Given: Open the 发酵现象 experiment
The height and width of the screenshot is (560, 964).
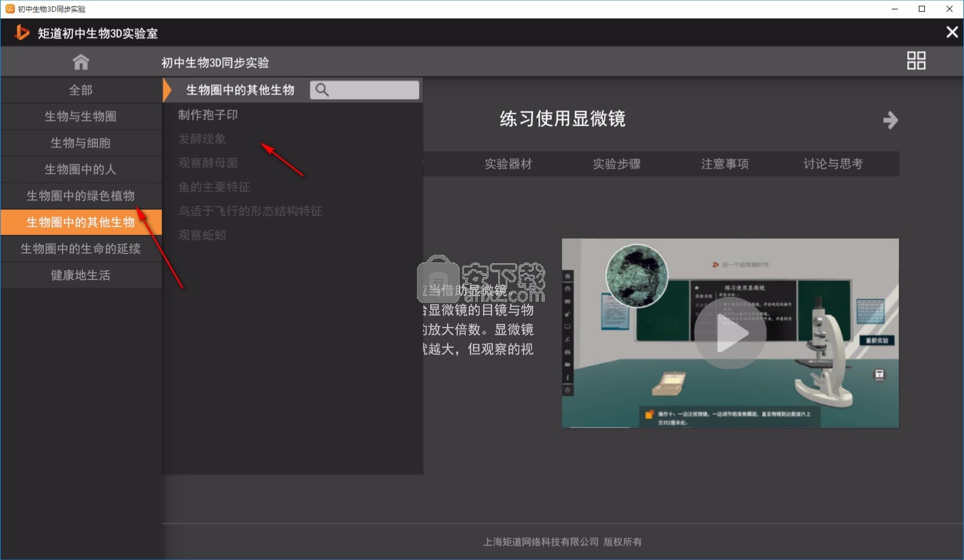Looking at the screenshot, I should [x=202, y=138].
